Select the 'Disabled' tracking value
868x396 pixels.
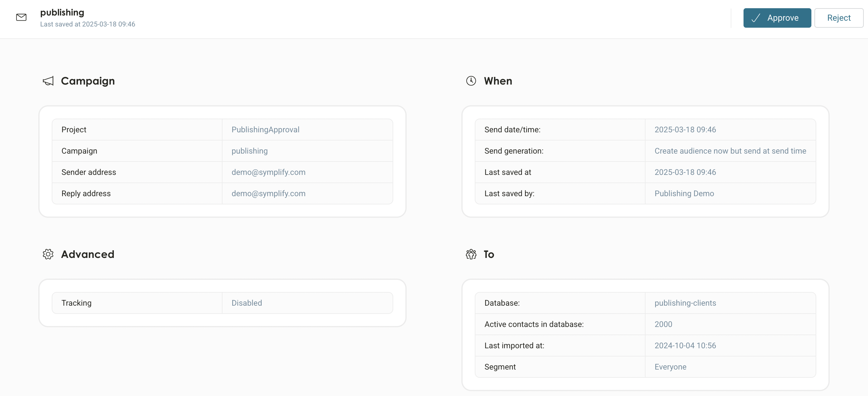(x=247, y=303)
